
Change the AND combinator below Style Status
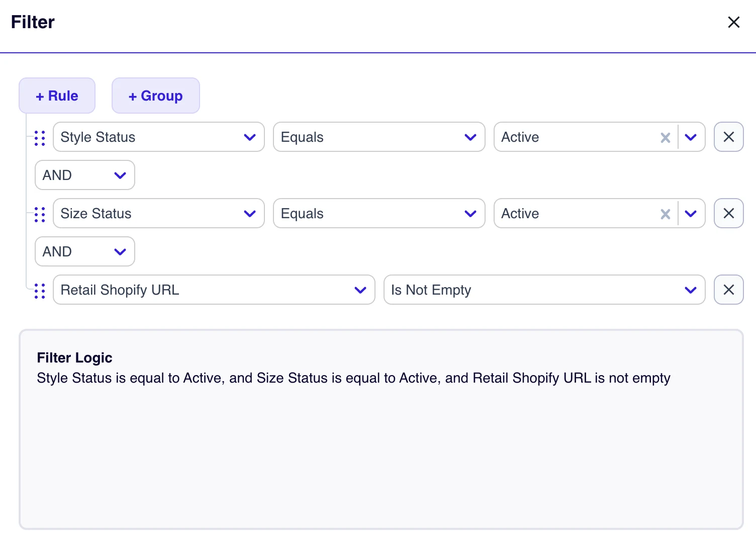tap(85, 175)
